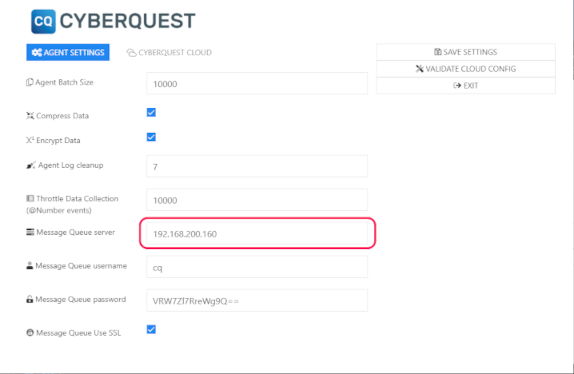Click the CQ Cyberquest logo icon
The width and height of the screenshot is (574, 374).
(43, 22)
